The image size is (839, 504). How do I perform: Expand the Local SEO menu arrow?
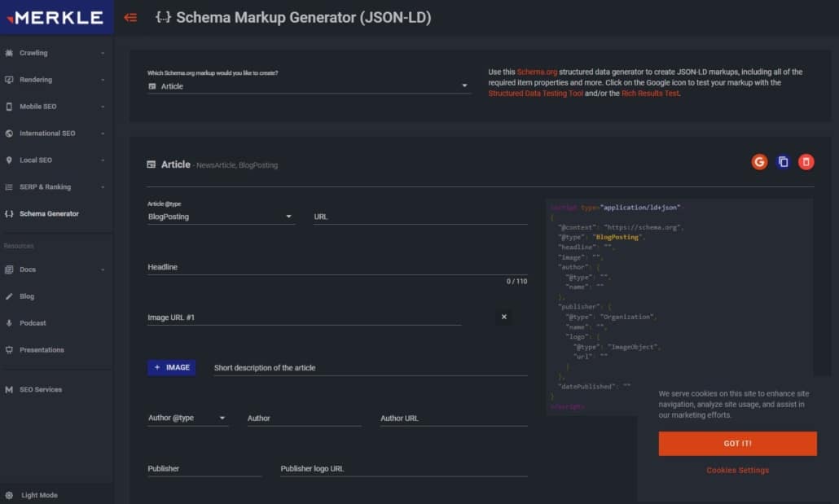click(x=103, y=160)
